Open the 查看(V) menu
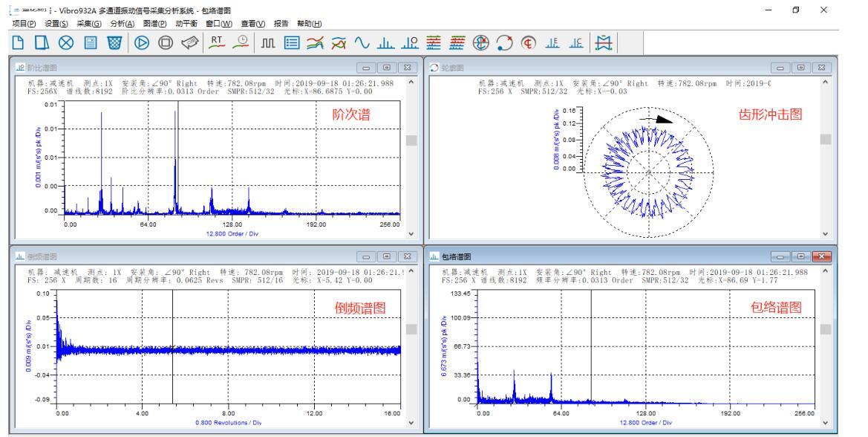The width and height of the screenshot is (868, 437). click(x=253, y=23)
